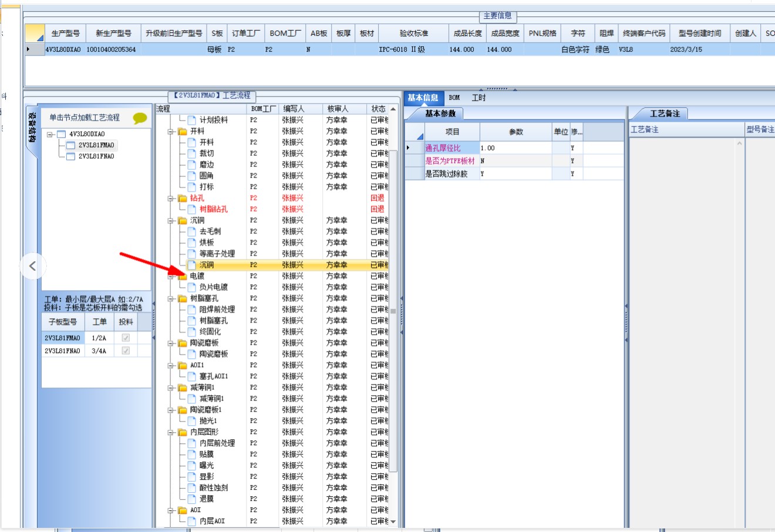
Task: Collapse the bottom AOI folder node
Action: point(171,510)
